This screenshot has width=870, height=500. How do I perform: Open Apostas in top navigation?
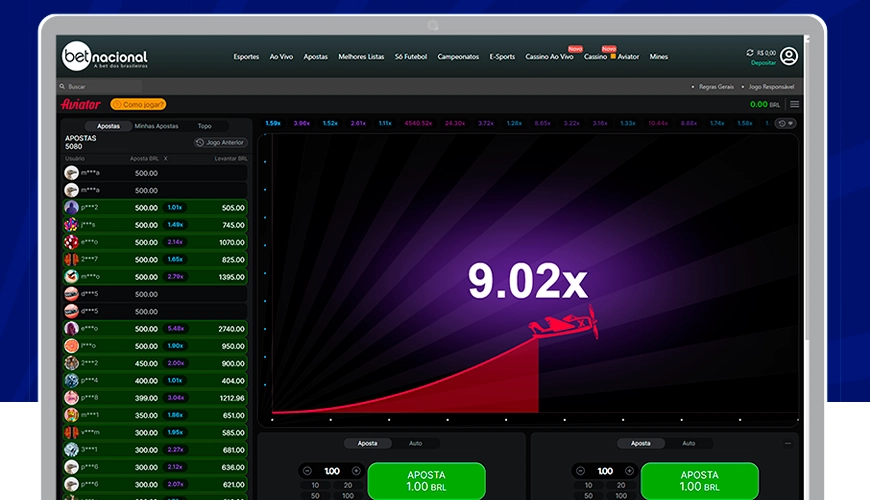[315, 57]
